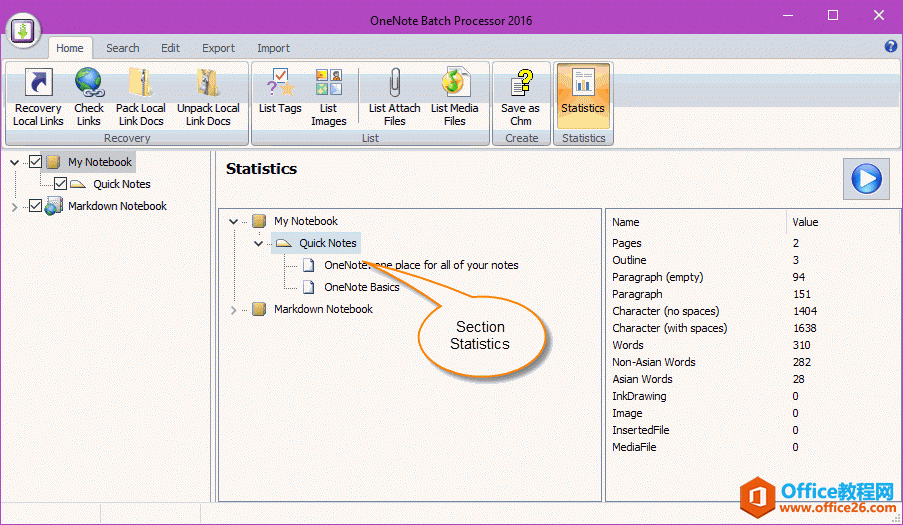Open the Search ribbon tab
The height and width of the screenshot is (525, 903).
point(123,48)
